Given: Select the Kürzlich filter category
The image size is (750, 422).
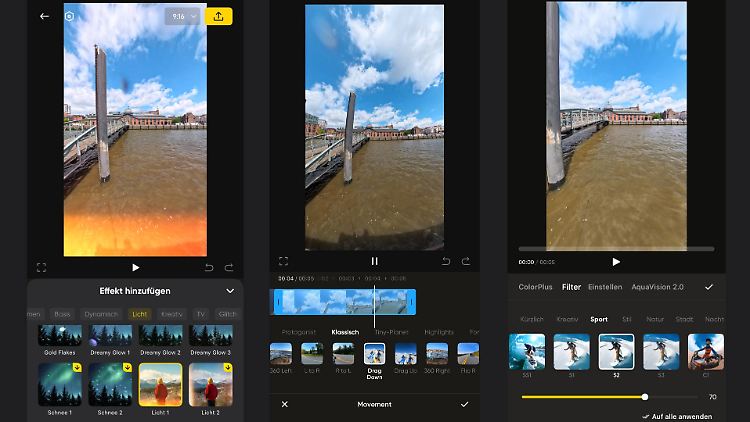Looking at the screenshot, I should (x=532, y=319).
